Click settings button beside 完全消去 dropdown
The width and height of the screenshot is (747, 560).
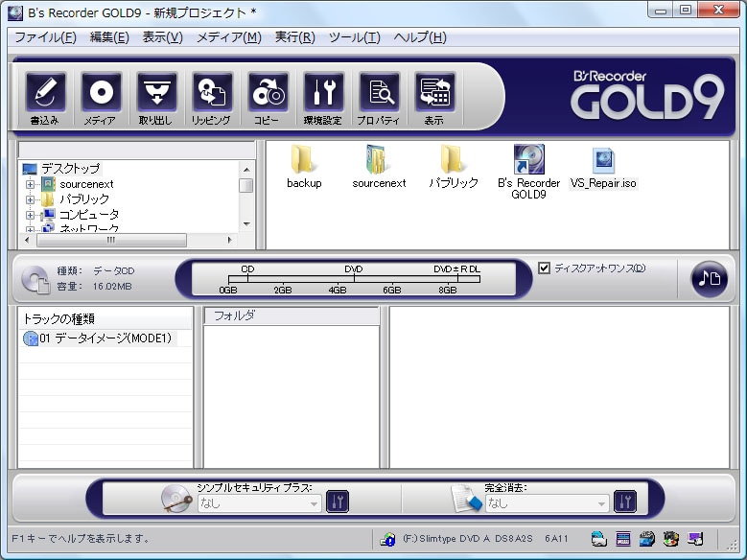(624, 502)
